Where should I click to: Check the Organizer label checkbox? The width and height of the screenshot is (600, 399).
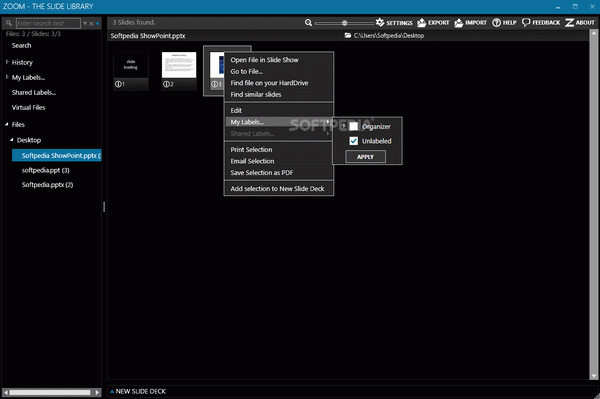click(354, 126)
